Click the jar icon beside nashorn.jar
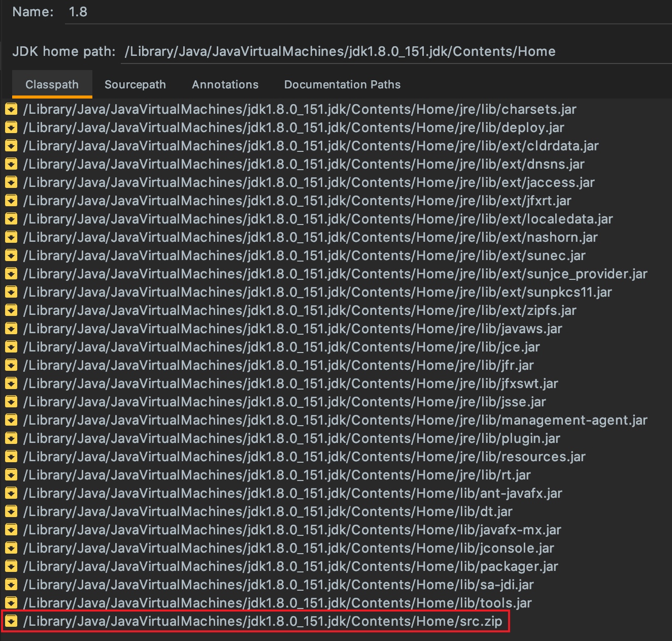This screenshot has height=641, width=672. coord(11,237)
